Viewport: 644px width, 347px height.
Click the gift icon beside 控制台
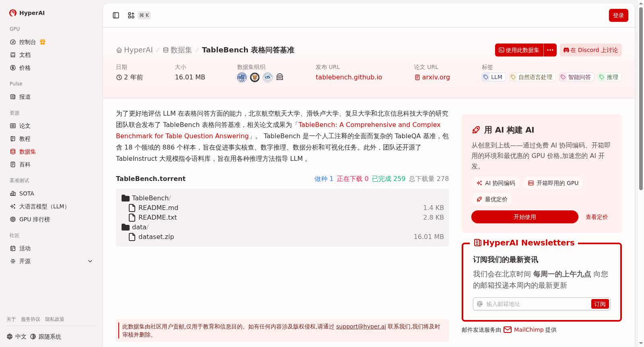[x=43, y=42]
